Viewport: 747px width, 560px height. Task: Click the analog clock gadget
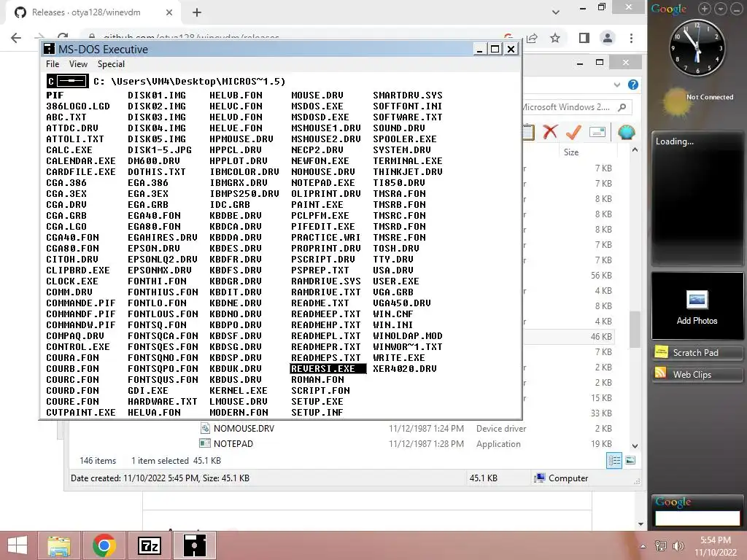pyautogui.click(x=697, y=48)
